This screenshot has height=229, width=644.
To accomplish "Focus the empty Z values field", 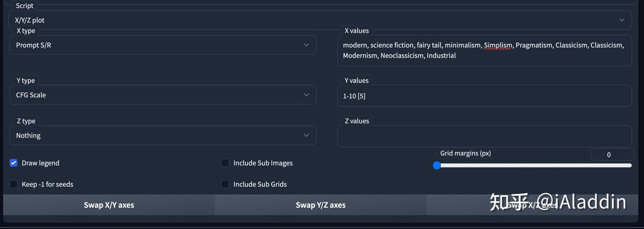I will pyautogui.click(x=484, y=136).
